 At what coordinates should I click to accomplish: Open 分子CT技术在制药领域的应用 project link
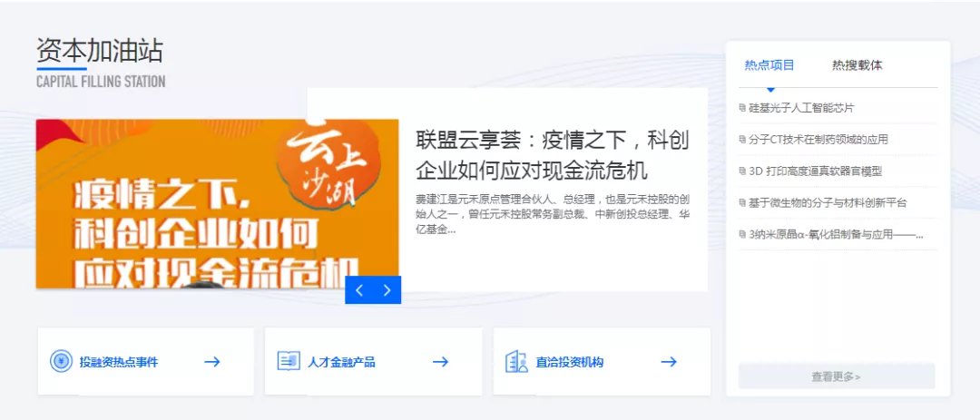pyautogui.click(x=818, y=140)
